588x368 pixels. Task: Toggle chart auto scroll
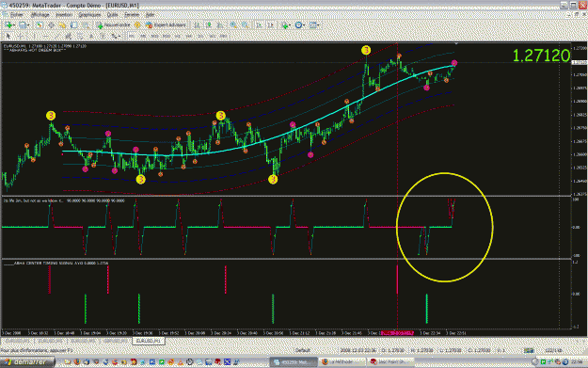pos(259,25)
